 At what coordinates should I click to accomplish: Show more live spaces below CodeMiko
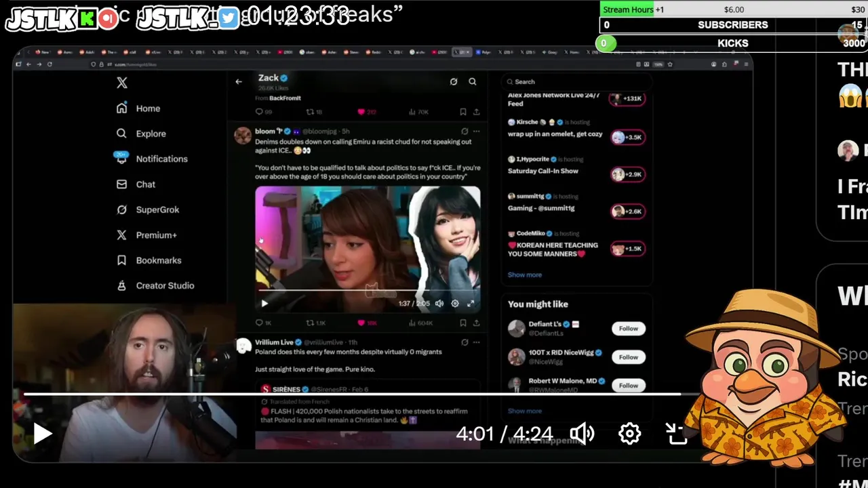(x=525, y=275)
